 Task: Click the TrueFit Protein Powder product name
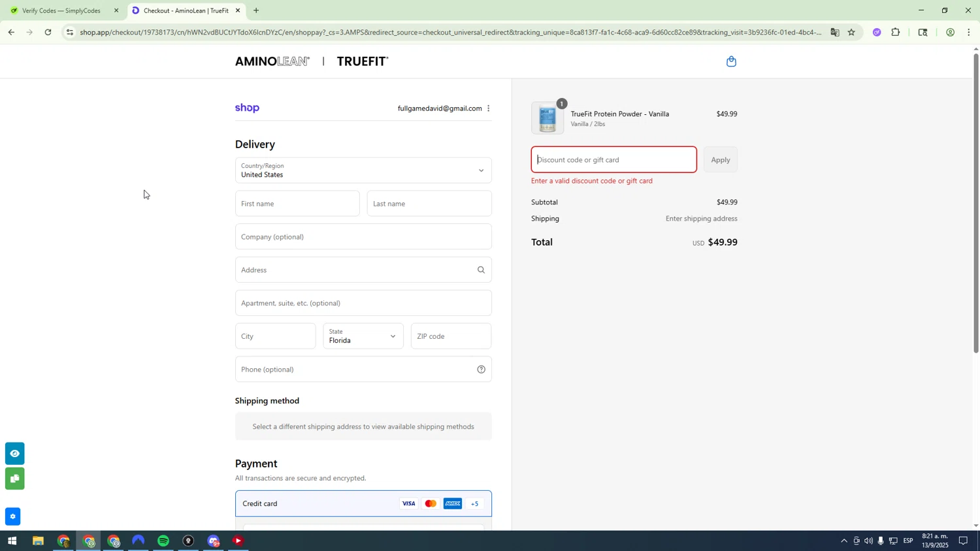pyautogui.click(x=620, y=114)
